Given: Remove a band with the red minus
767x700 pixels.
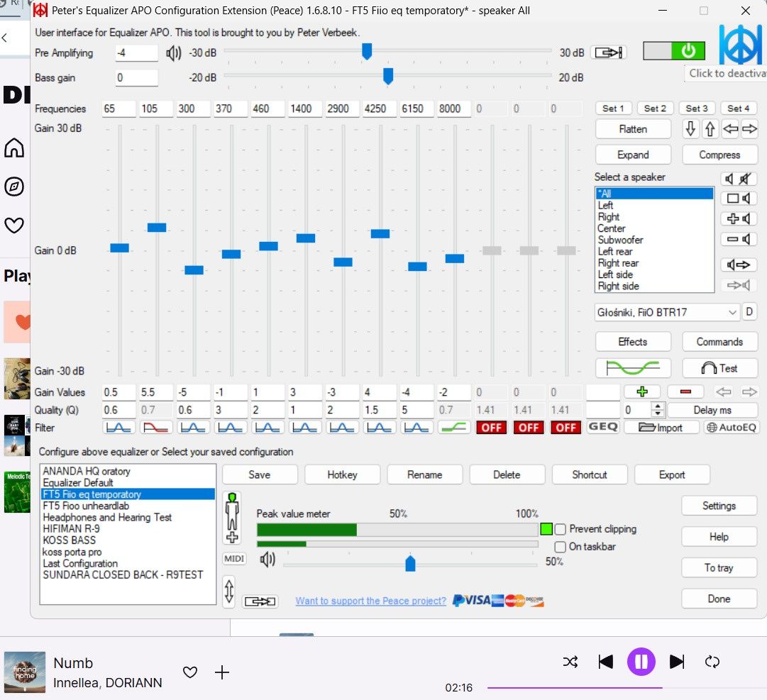Looking at the screenshot, I should click(x=685, y=391).
